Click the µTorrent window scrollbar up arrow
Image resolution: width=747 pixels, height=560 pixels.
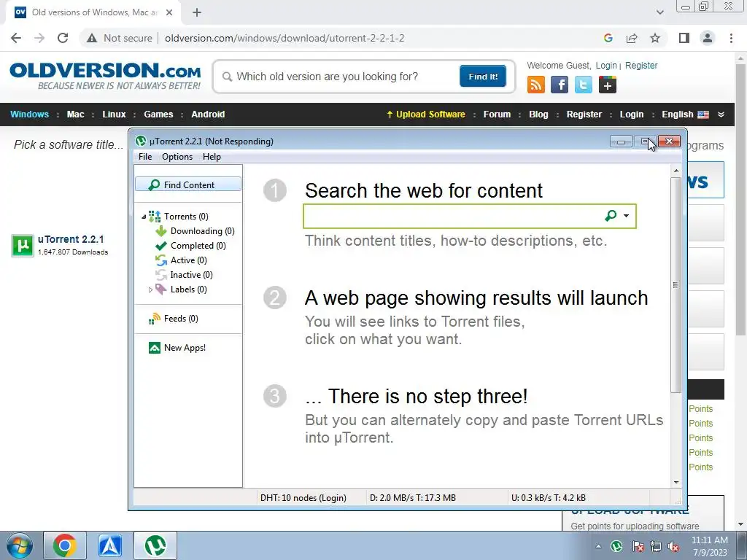point(676,171)
